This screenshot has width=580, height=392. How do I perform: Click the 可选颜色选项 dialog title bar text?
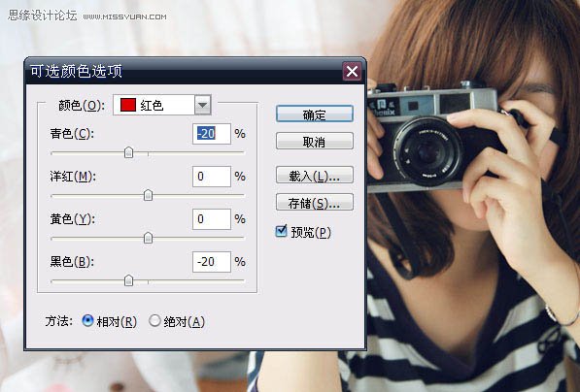(x=76, y=71)
